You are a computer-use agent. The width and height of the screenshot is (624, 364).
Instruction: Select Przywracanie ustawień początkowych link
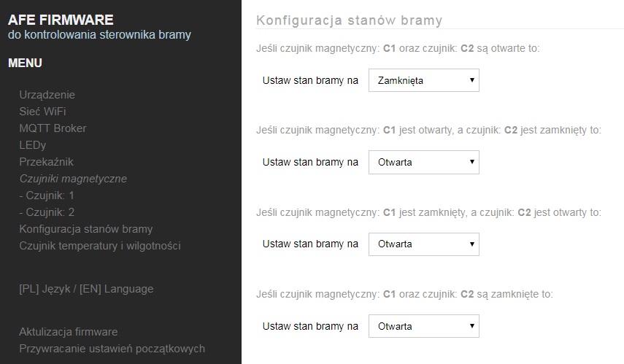point(112,349)
